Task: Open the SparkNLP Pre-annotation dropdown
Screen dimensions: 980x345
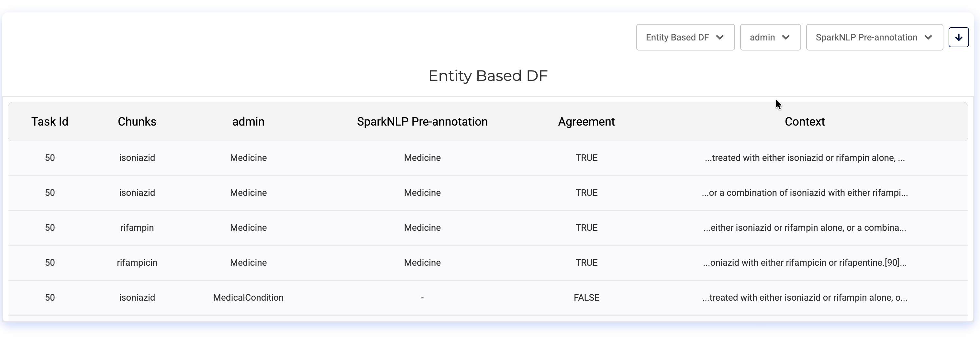Action: (874, 37)
